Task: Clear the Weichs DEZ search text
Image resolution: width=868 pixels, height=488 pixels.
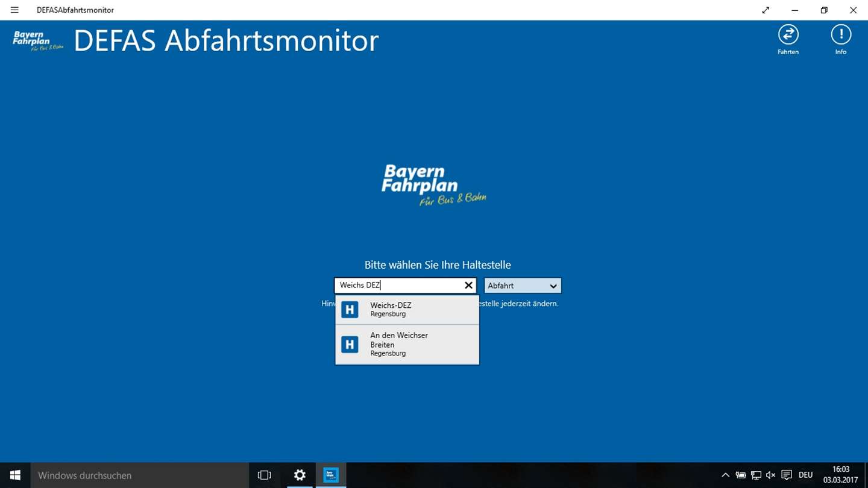Action: 468,286
